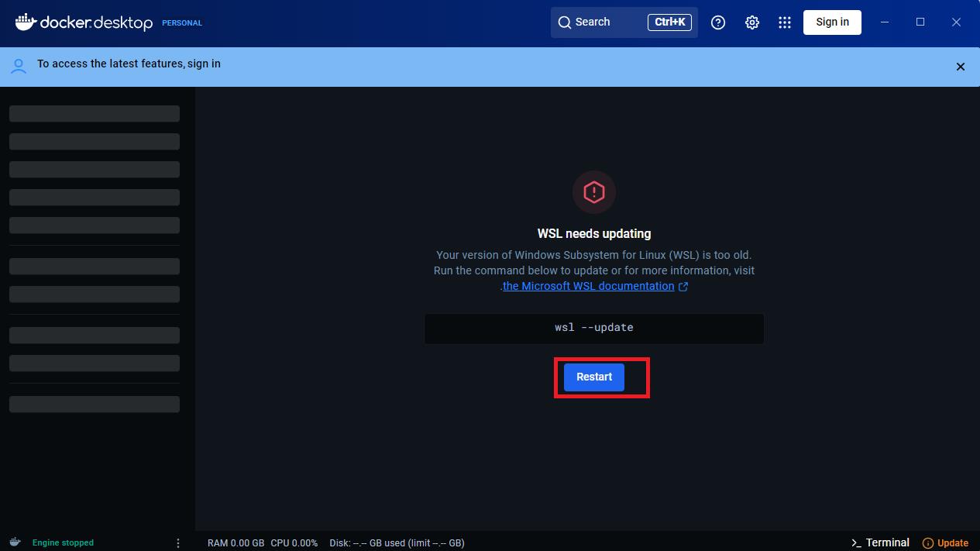Image resolution: width=980 pixels, height=551 pixels.
Task: Click the user avatar icon in banner
Action: pos(19,66)
